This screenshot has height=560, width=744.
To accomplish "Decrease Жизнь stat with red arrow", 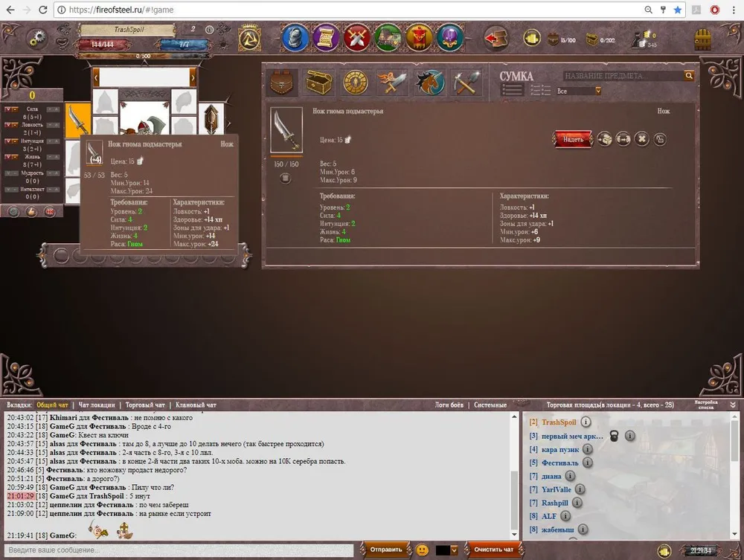I will [x=8, y=157].
